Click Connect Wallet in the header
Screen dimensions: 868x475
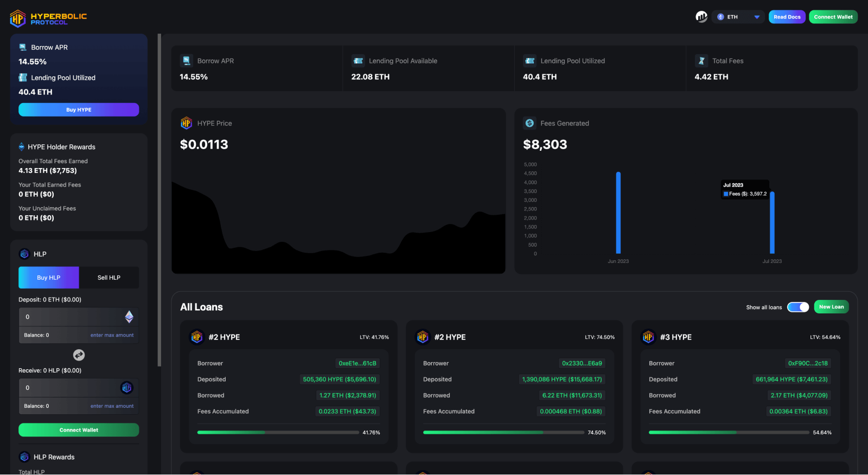point(833,17)
